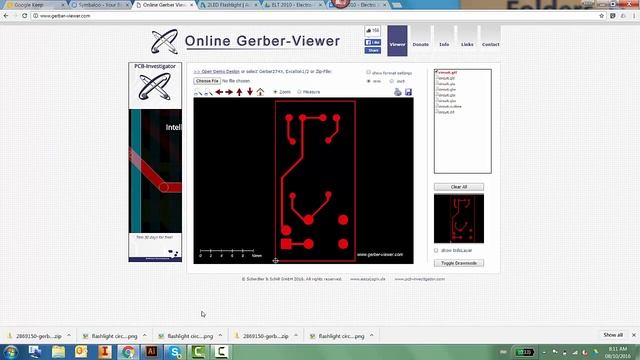Pan the PCB view right with arrow
The image size is (640, 360).
pos(229,92)
